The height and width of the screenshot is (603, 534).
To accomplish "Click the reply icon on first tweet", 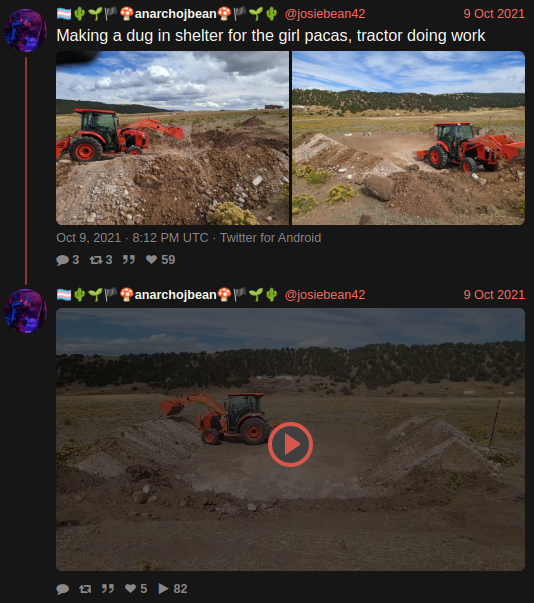I will [62, 260].
